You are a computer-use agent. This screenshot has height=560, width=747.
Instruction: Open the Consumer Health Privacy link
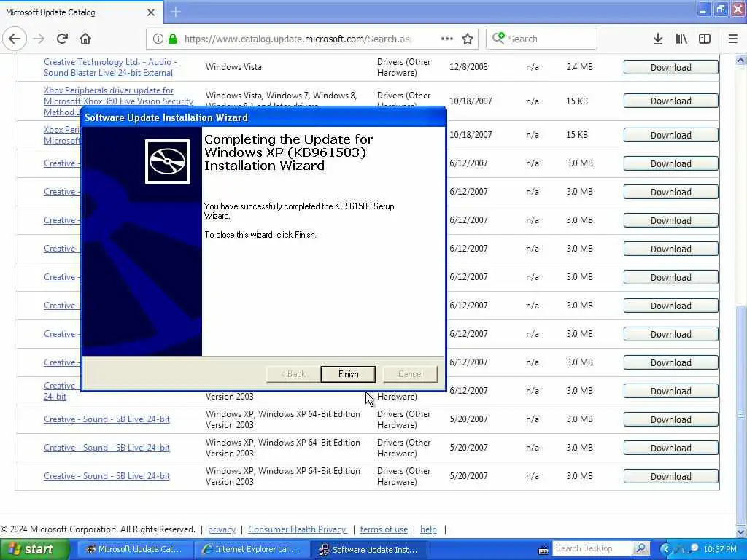click(x=298, y=529)
